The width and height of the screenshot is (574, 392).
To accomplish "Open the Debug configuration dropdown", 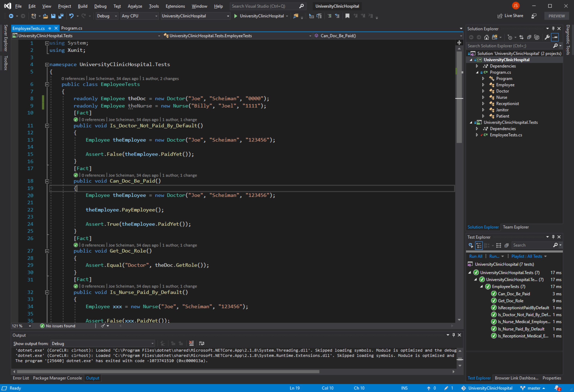I will (107, 16).
